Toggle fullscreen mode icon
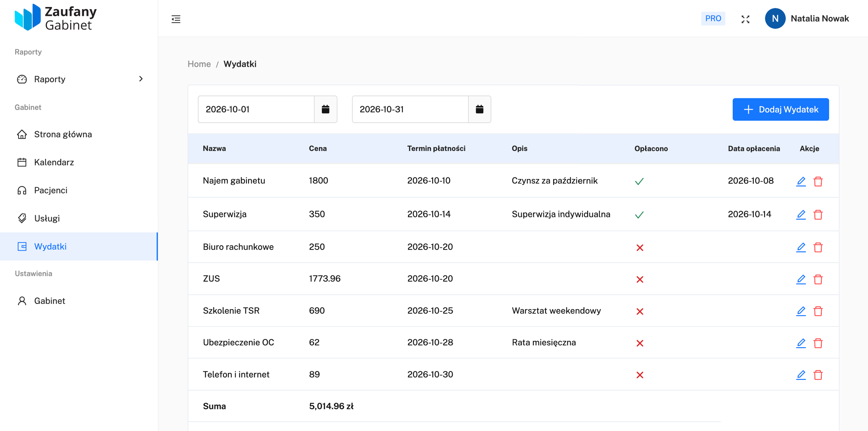This screenshot has height=431, width=868. [745, 19]
